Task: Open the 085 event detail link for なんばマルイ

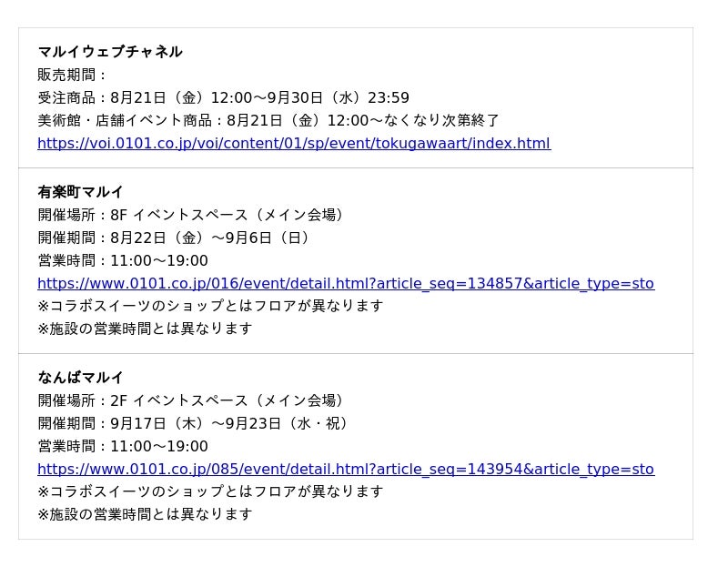Action: (346, 469)
